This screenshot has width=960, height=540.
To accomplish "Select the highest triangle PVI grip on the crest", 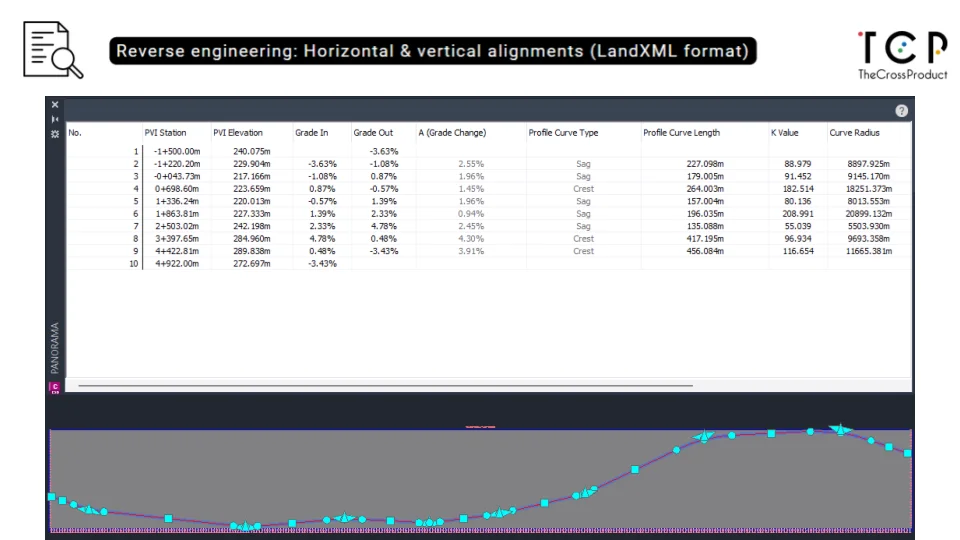I will click(x=842, y=429).
